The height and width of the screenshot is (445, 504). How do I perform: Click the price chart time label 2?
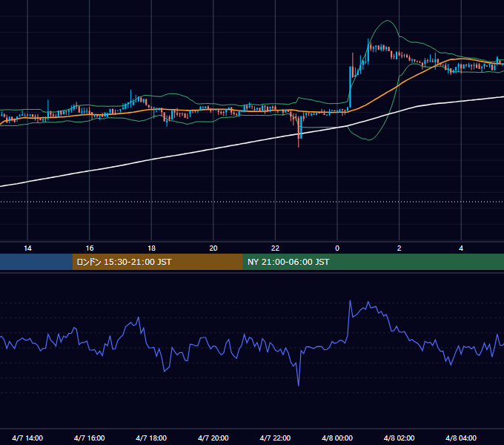tap(399, 248)
